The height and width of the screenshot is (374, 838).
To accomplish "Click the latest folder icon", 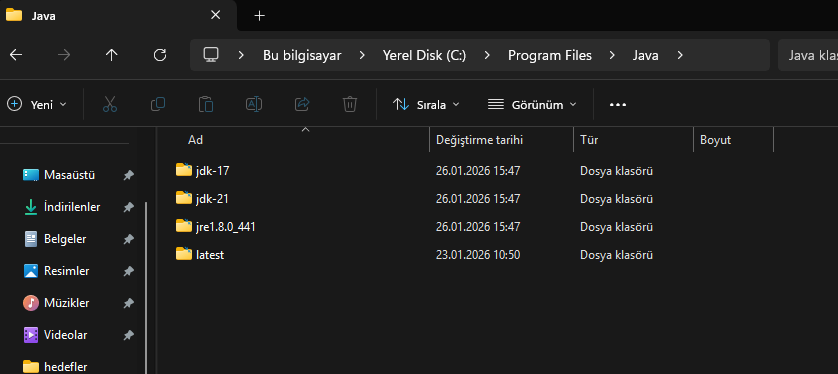I will pos(184,254).
